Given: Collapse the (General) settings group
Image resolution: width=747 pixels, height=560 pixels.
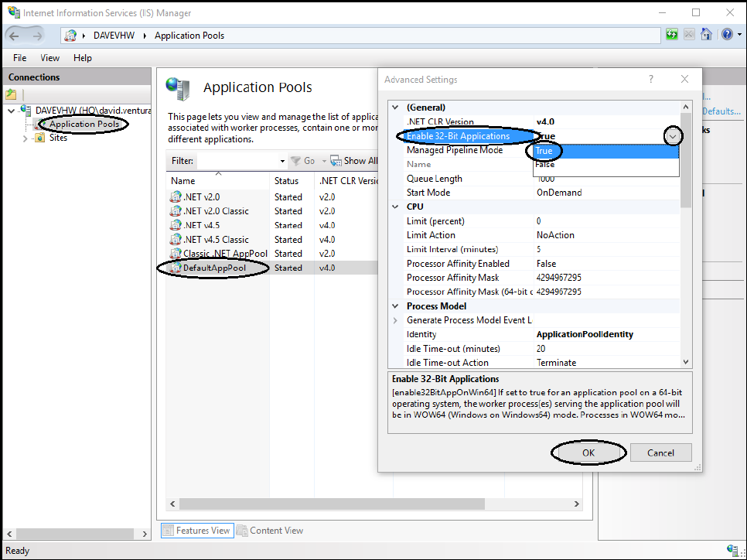Looking at the screenshot, I should [395, 108].
